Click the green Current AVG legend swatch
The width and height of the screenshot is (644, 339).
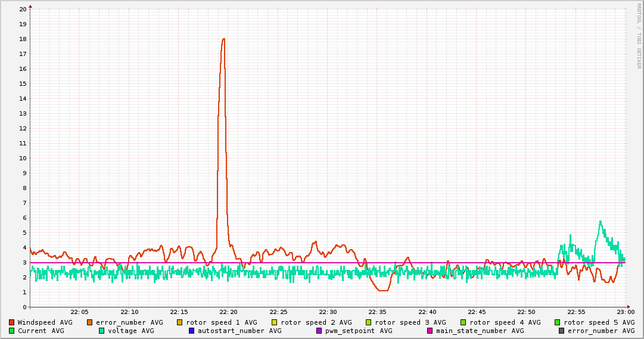12,331
